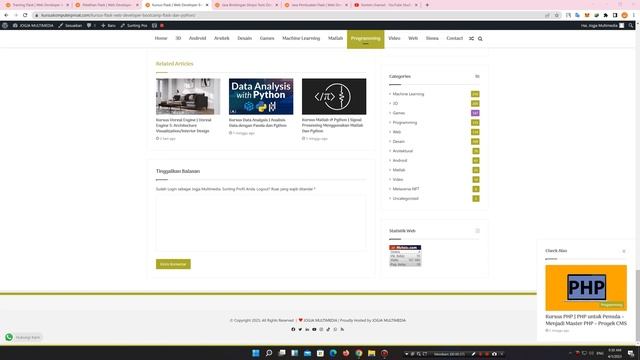Image resolution: width=640 pixels, height=360 pixels.
Task: Open the browser extensions puzzle icon
Action: tap(606, 15)
